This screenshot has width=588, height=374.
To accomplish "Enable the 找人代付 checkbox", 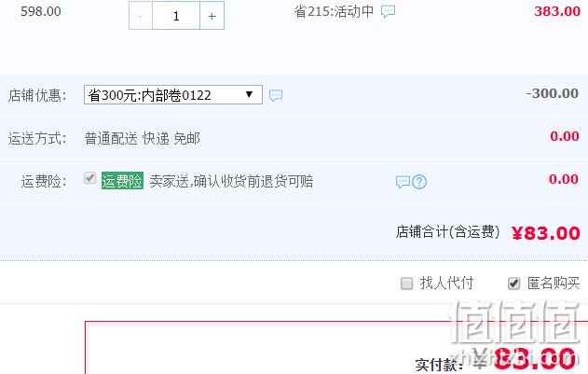I will pos(407,284).
